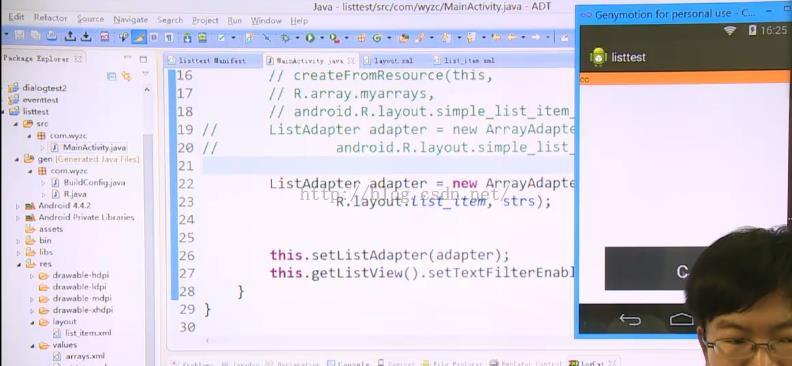792x366 pixels.
Task: Click Link with Editor icon in Package Explorer
Action: click(x=126, y=76)
